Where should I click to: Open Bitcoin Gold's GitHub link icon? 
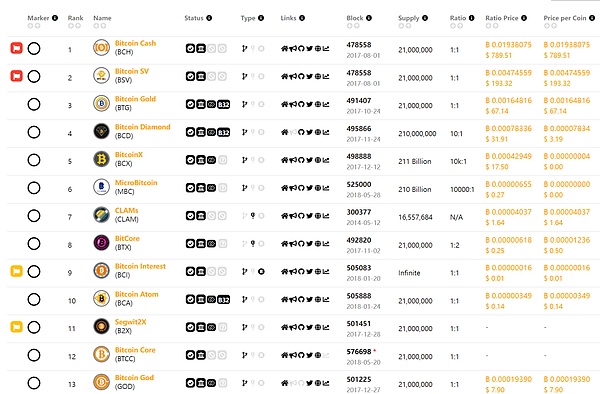(x=301, y=104)
